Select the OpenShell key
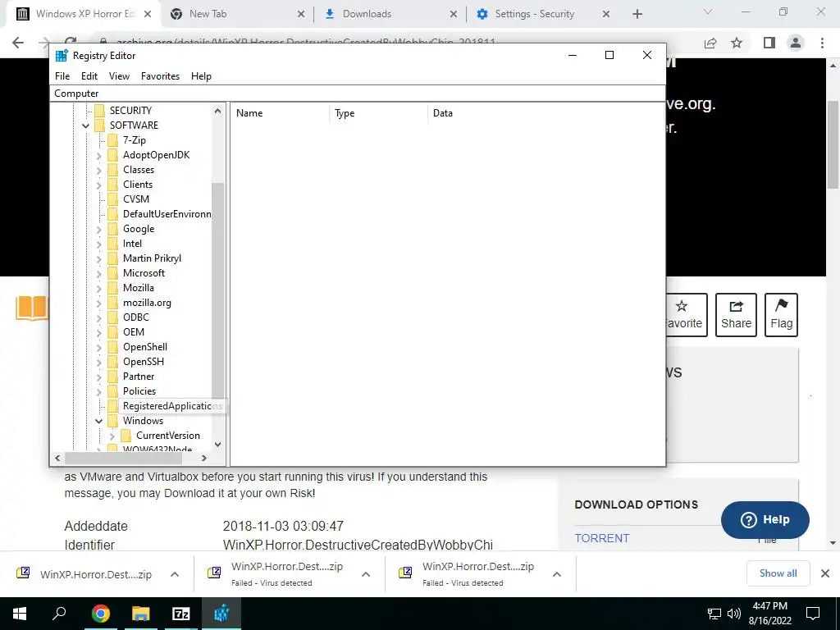 pos(144,347)
